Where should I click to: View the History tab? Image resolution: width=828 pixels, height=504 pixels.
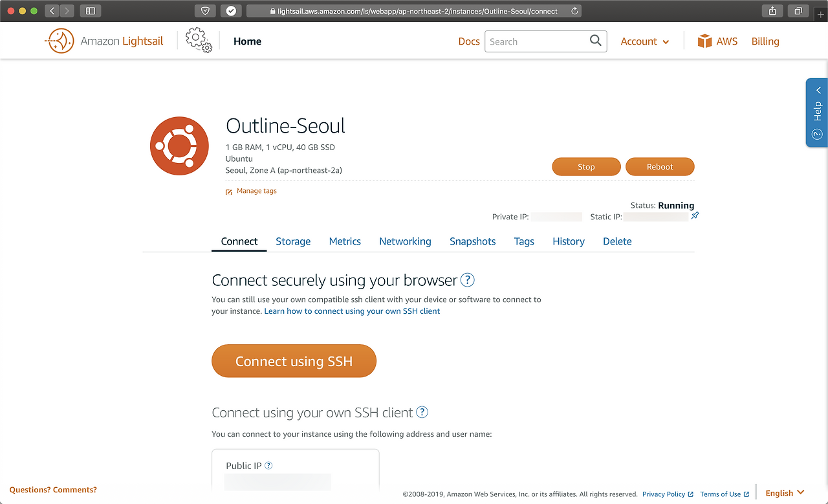click(x=569, y=241)
